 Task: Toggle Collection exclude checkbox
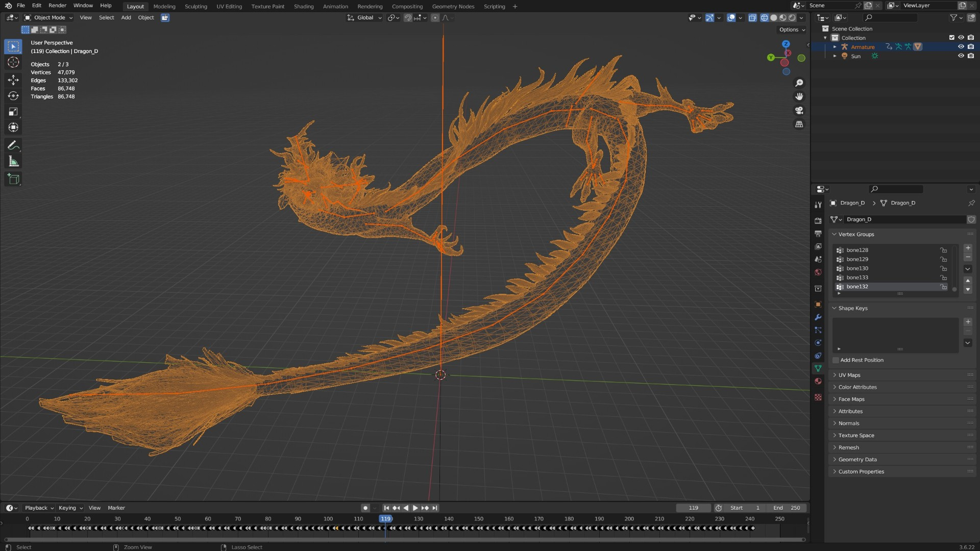pyautogui.click(x=951, y=37)
